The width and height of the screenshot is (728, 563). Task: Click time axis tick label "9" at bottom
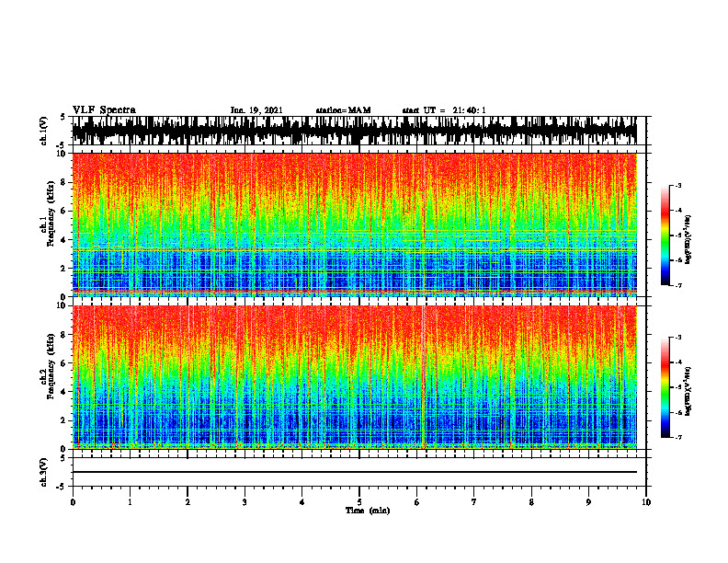coord(588,502)
